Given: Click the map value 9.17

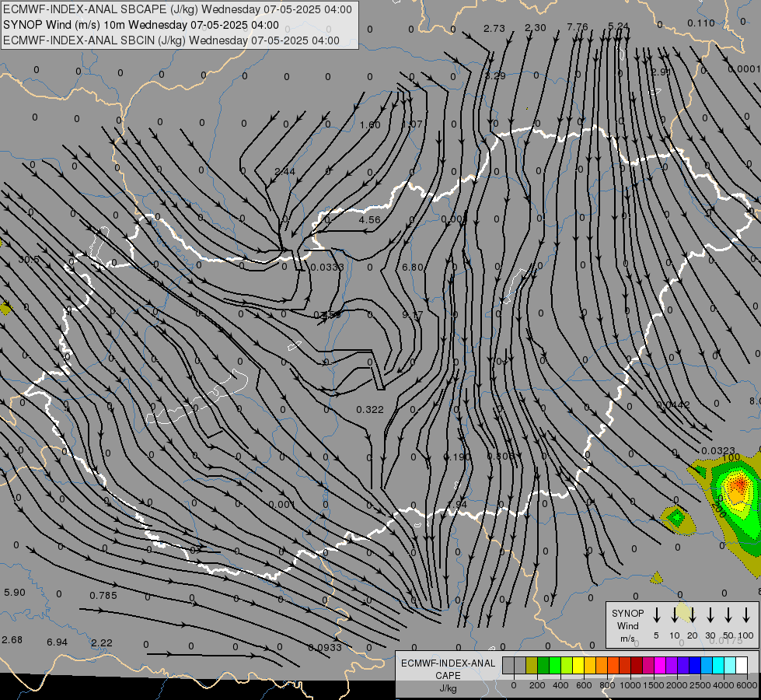Looking at the screenshot, I should pyautogui.click(x=413, y=315).
